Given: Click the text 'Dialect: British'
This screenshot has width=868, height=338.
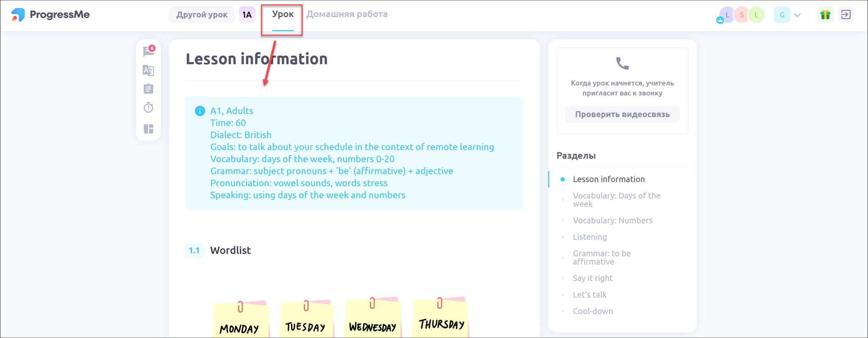Looking at the screenshot, I should click(241, 135).
